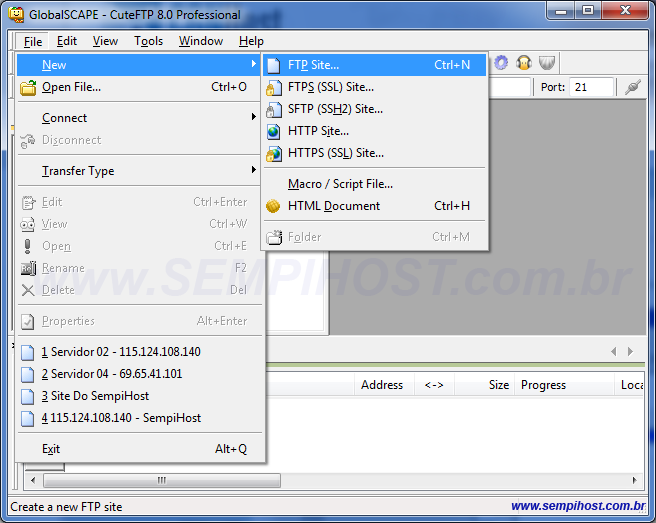
Task: Choose Macro / Script File... entry
Action: click(x=374, y=184)
